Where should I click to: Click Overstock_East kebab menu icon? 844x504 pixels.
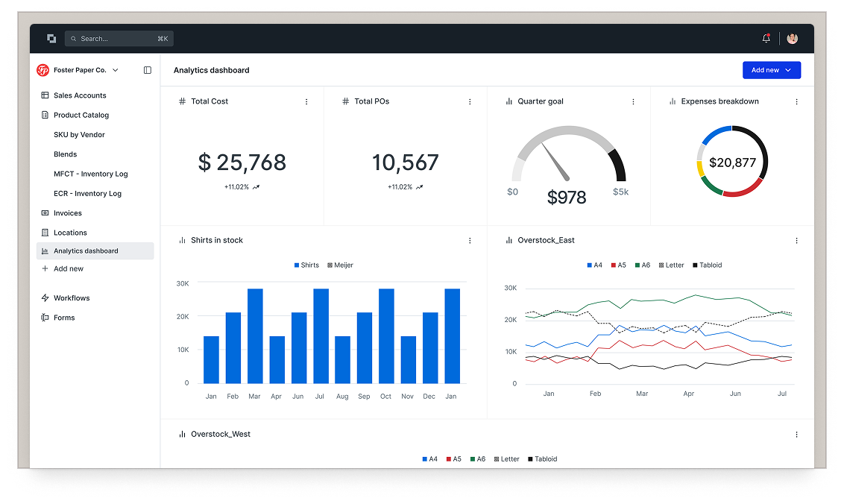pyautogui.click(x=796, y=241)
